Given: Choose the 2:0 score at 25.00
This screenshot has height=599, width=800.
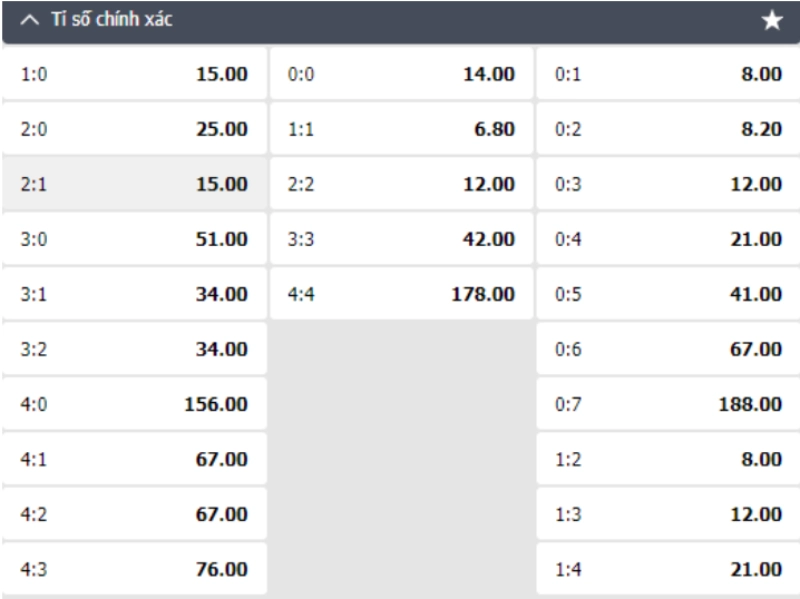Looking at the screenshot, I should [x=134, y=129].
